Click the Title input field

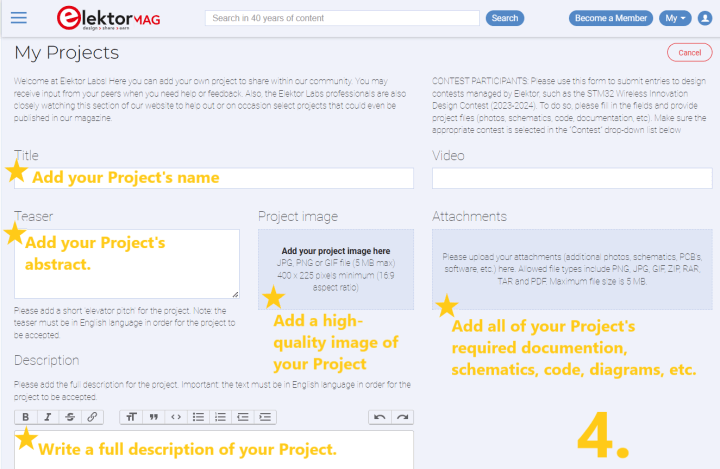tap(214, 178)
